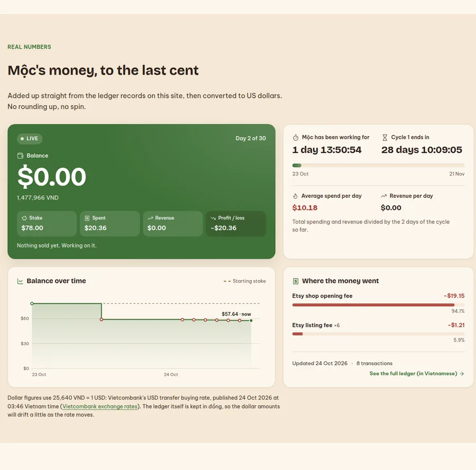This screenshot has width=476, height=470.
Task: Click the hourglass icon by 'Cycle 1 ends in'
Action: [x=385, y=137]
